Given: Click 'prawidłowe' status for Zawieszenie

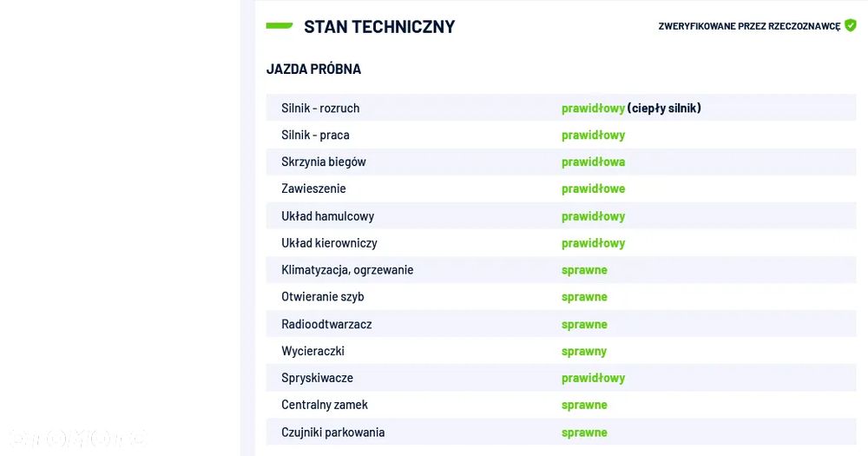Looking at the screenshot, I should (593, 188).
